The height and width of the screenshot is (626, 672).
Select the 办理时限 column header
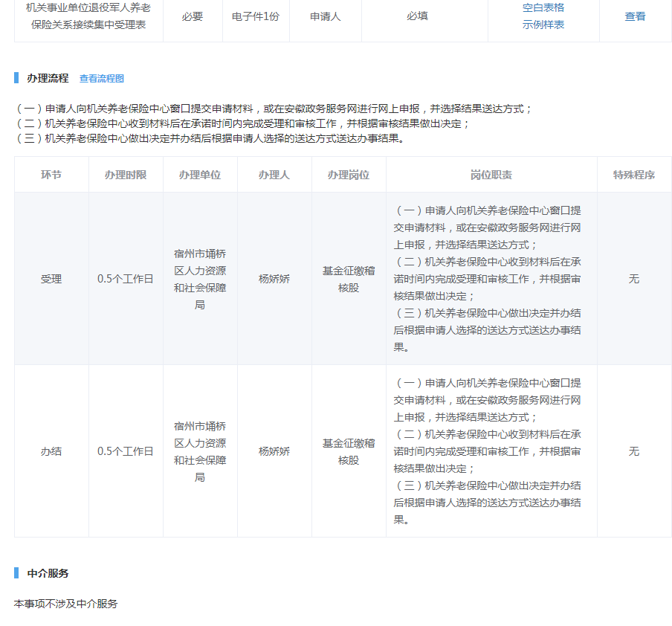pyautogui.click(x=126, y=175)
